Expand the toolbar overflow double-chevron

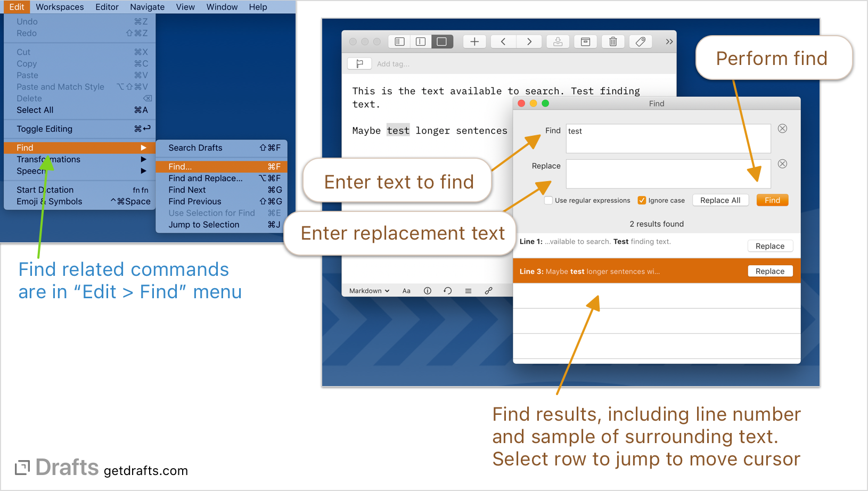[x=669, y=41]
